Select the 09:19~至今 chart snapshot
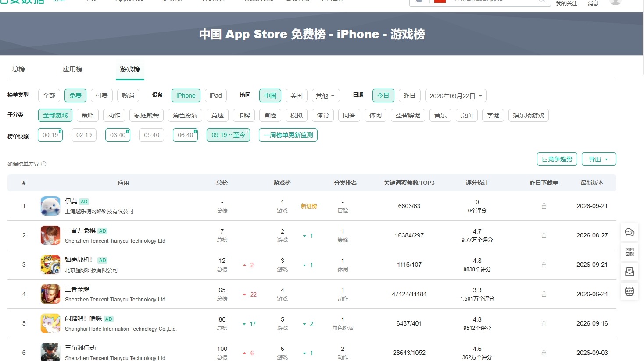Image resolution: width=644 pixels, height=361 pixels. pos(228,135)
